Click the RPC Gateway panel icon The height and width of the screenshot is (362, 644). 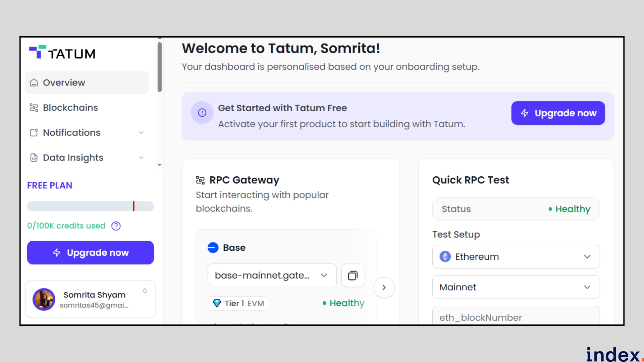click(200, 180)
